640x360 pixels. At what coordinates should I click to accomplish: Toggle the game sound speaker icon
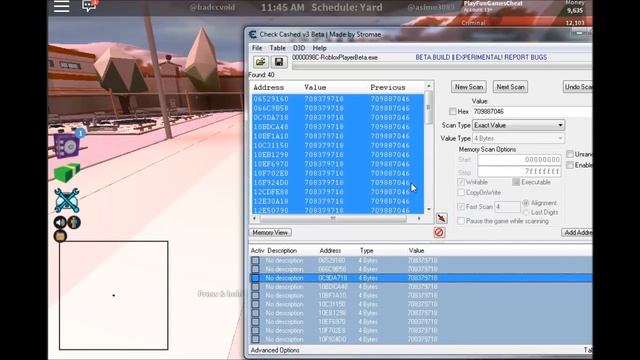click(x=60, y=222)
